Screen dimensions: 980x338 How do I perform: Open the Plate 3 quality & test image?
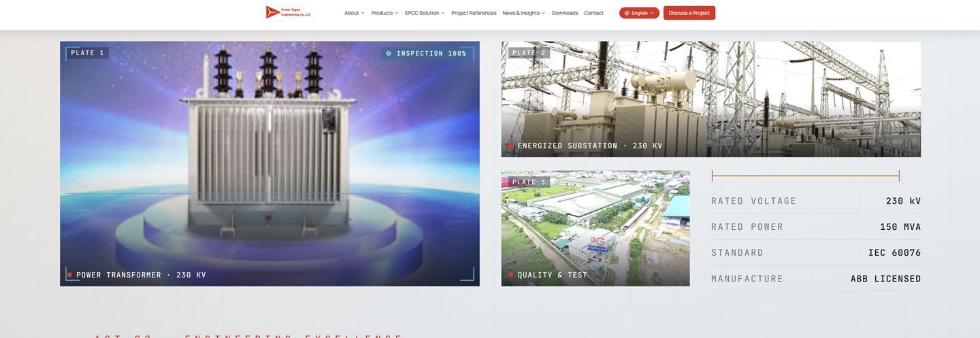click(595, 229)
